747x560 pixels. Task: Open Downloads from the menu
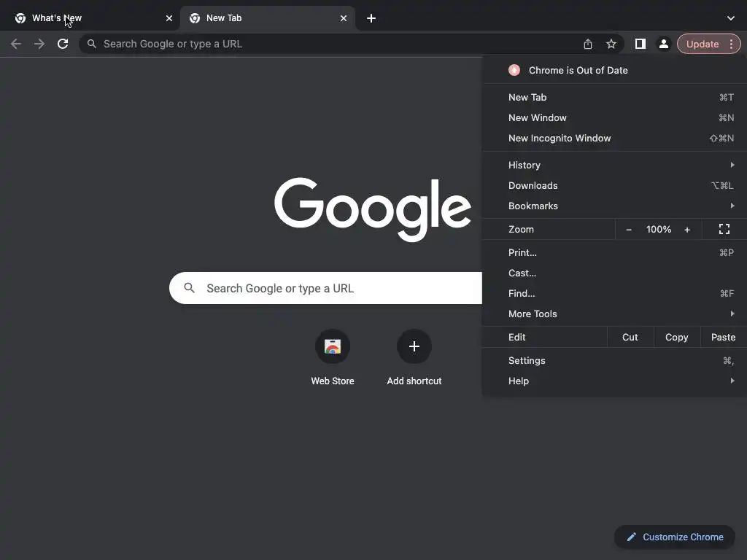(614, 186)
